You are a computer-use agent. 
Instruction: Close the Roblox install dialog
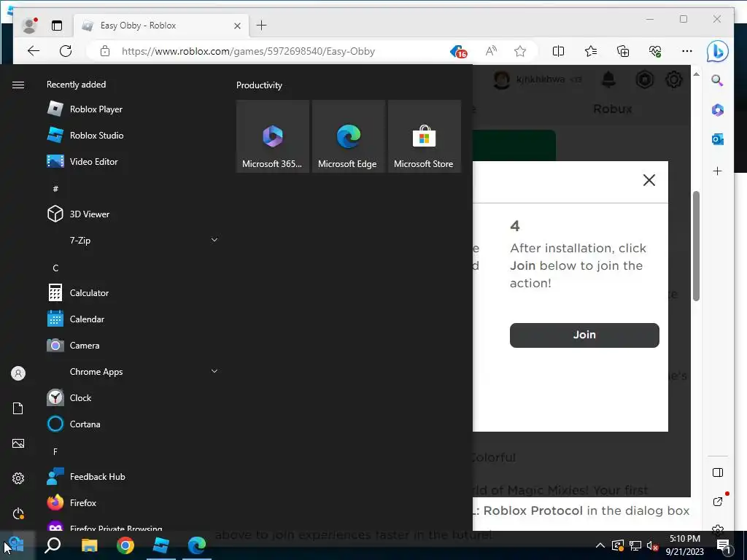point(649,180)
